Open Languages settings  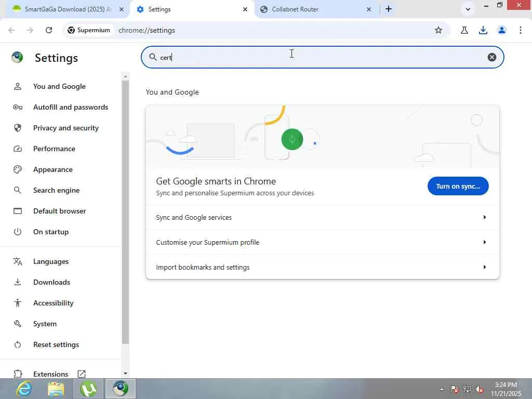click(x=51, y=261)
